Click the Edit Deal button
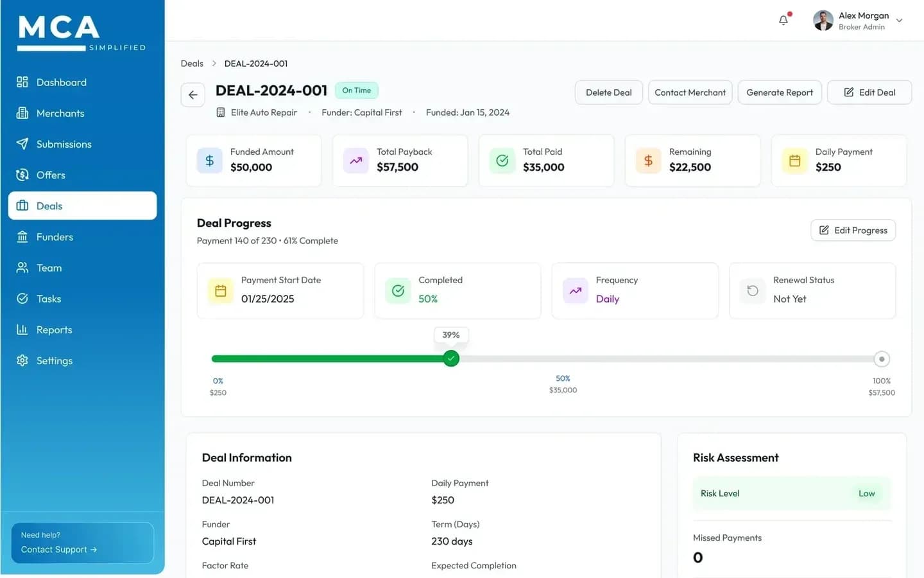This screenshot has height=578, width=924. [869, 92]
